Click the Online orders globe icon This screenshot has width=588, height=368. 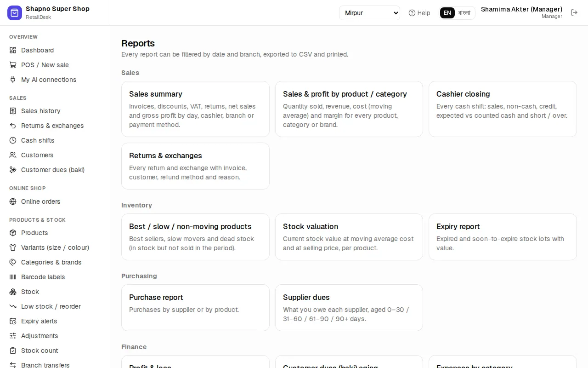point(13,201)
